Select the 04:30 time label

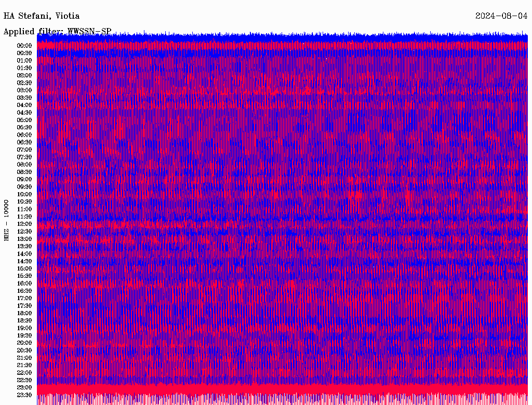click(24, 112)
